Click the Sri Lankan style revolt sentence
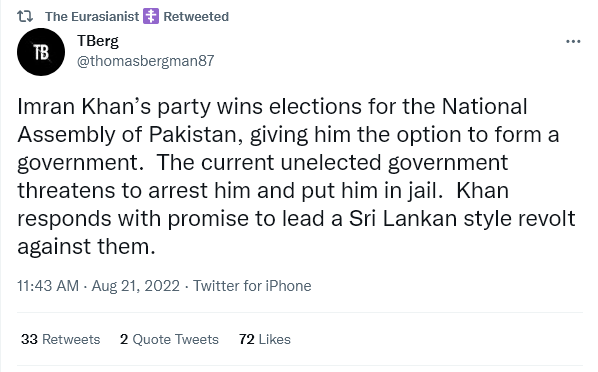The width and height of the screenshot is (598, 372). [296, 218]
